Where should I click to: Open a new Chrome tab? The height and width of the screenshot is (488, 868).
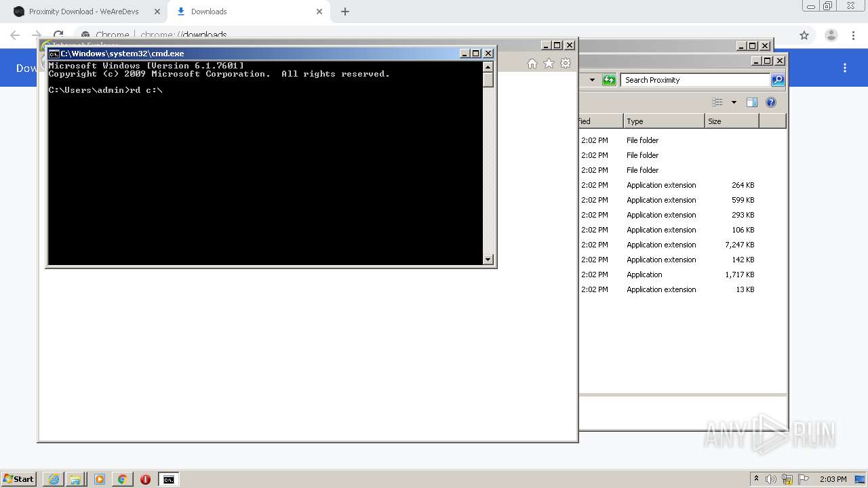345,12
